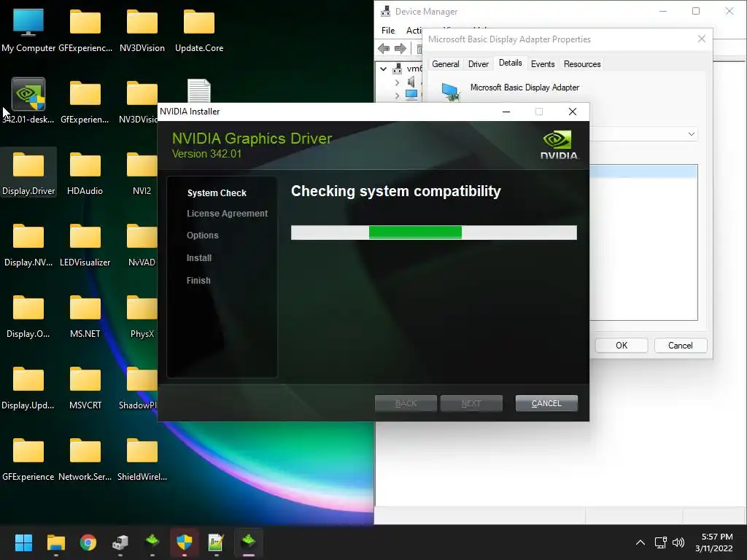Open Action menu in Device Manager
747x560 pixels.
pos(414,31)
